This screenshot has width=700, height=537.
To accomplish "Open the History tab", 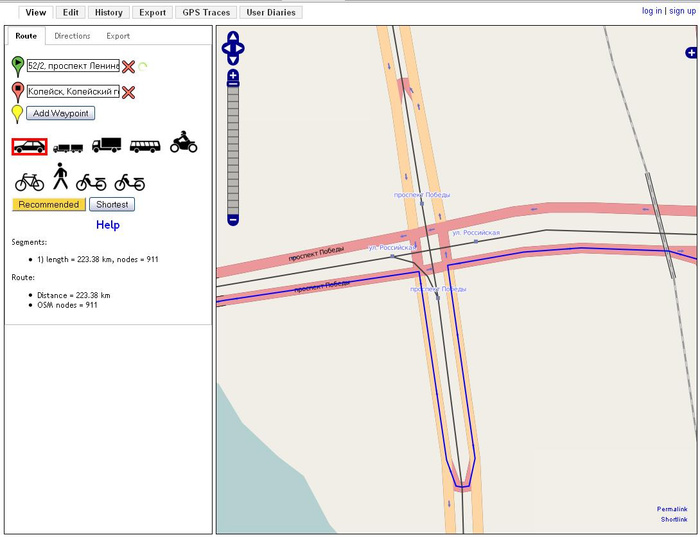I will point(108,13).
